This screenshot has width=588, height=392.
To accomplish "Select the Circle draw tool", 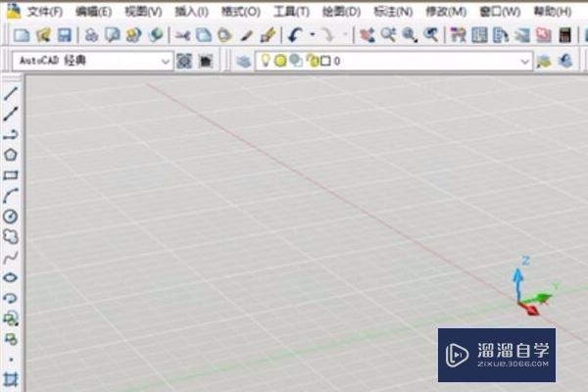I will point(11,217).
